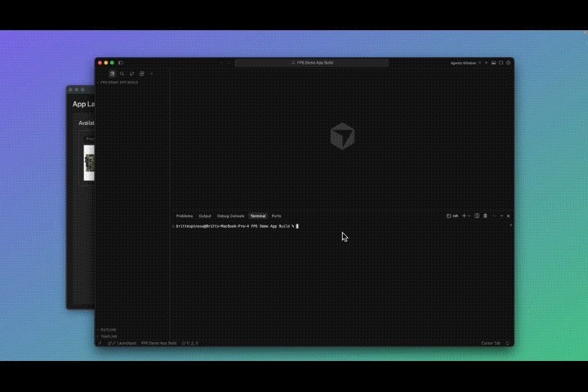
Task: Expand the OUTLINE section
Action: click(106, 330)
